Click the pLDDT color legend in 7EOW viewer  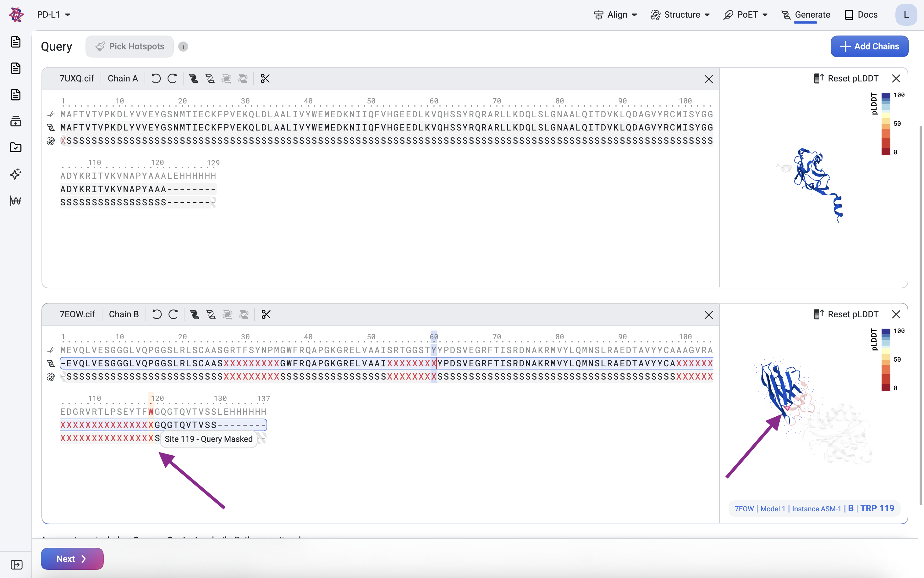pos(886,360)
